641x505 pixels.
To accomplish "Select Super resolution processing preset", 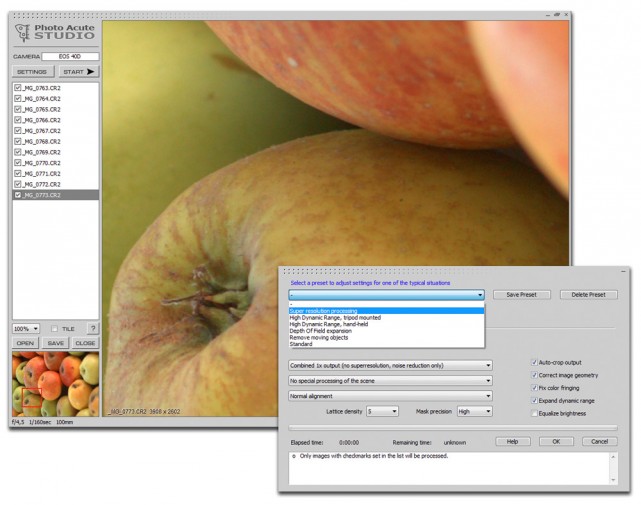I will coord(386,311).
